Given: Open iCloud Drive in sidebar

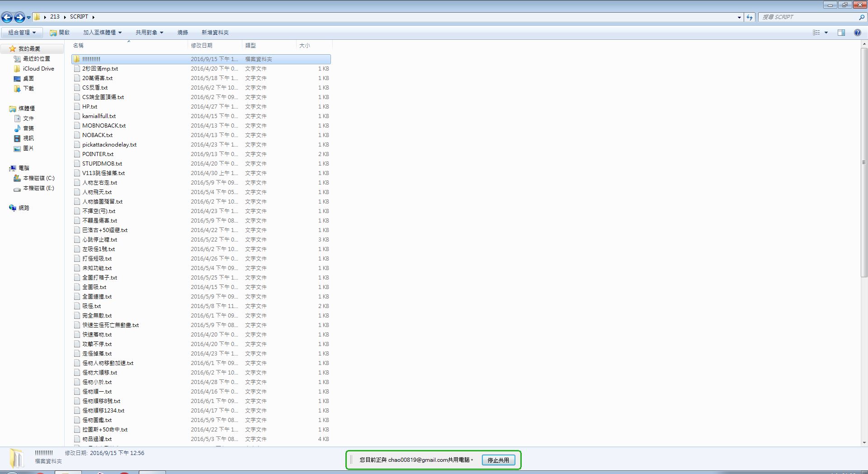Looking at the screenshot, I should [x=38, y=69].
